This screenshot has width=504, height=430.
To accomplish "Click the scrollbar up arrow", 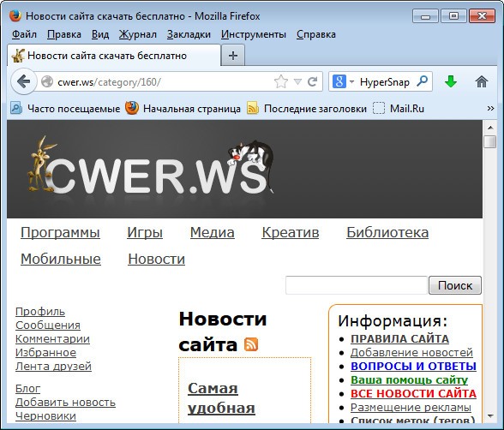I will [490, 128].
